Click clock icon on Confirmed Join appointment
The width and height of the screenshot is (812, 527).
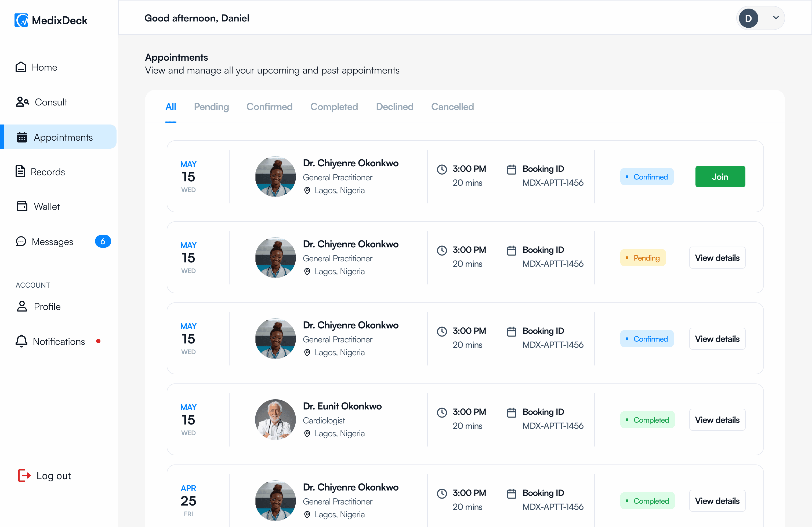[x=442, y=169]
